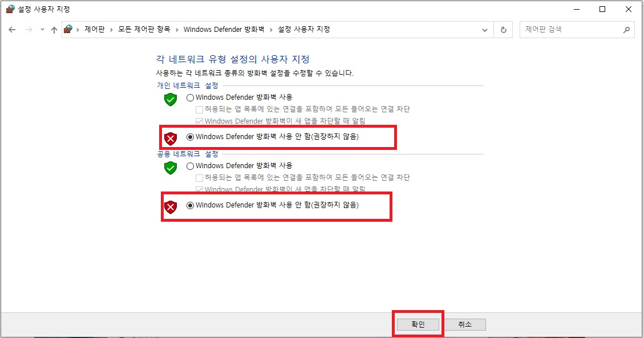The width and height of the screenshot is (644, 338).
Task: Click heading 각 네트워크 유형 설정의 사용자 지정
Action: pos(233,59)
